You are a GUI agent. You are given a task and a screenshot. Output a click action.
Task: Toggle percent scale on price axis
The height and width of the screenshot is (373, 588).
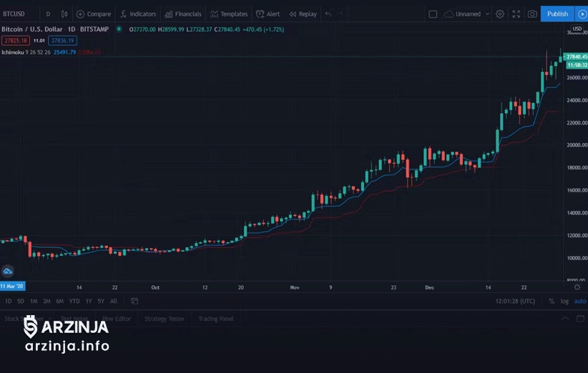pyautogui.click(x=552, y=301)
